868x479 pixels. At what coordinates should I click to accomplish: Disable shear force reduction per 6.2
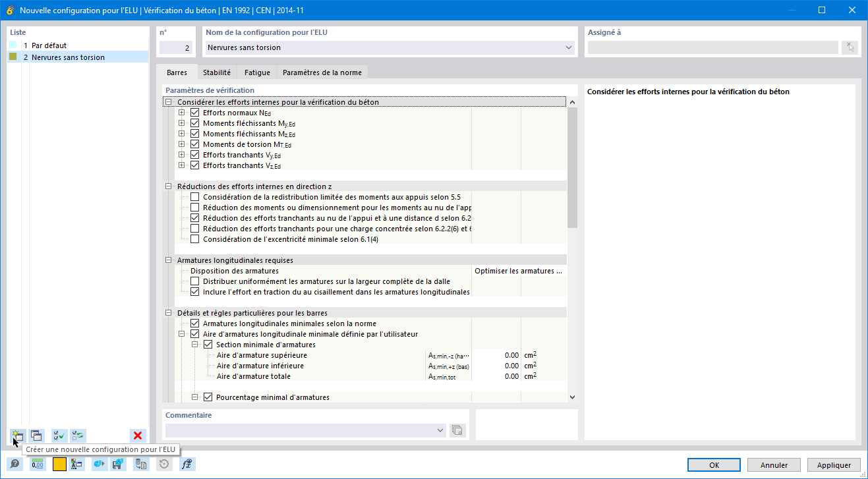[195, 217]
